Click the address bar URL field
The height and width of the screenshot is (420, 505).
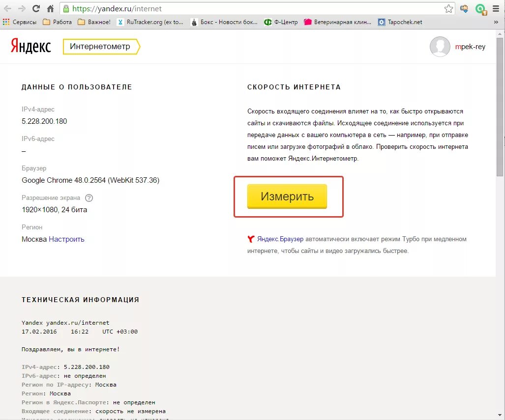pos(256,9)
